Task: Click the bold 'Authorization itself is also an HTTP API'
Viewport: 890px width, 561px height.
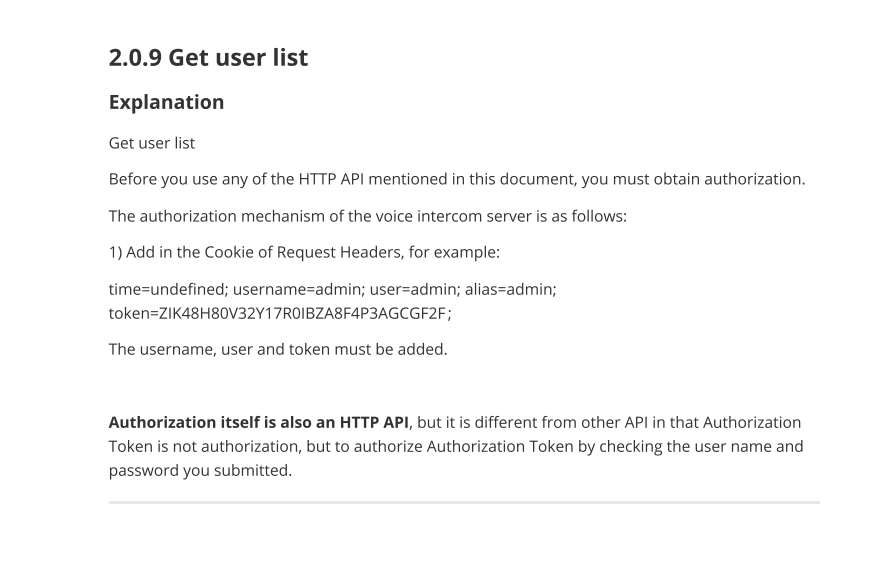Action: point(258,422)
